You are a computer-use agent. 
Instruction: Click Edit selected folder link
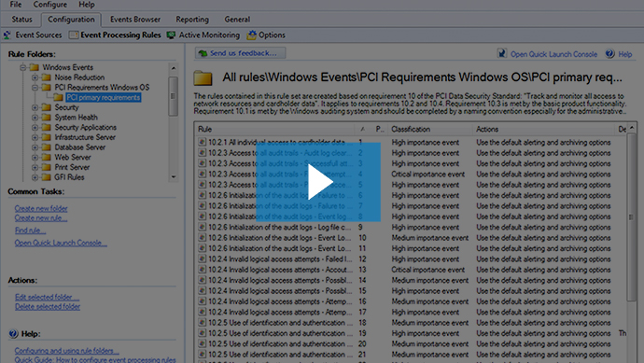tap(47, 297)
